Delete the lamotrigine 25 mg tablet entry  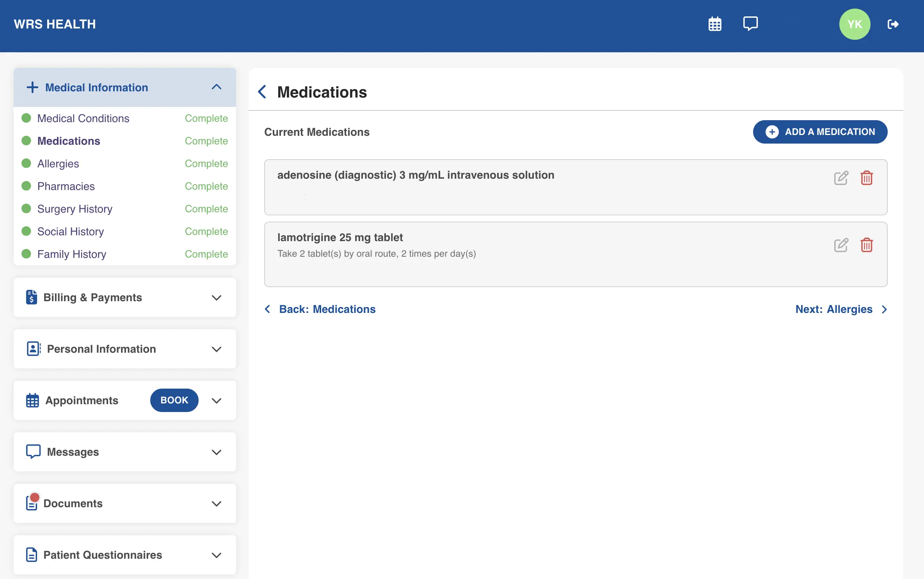pyautogui.click(x=867, y=245)
